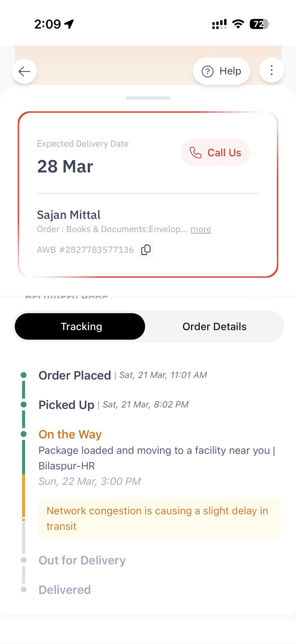Tap the Out for Delivery step
296x644 pixels.
point(82,560)
